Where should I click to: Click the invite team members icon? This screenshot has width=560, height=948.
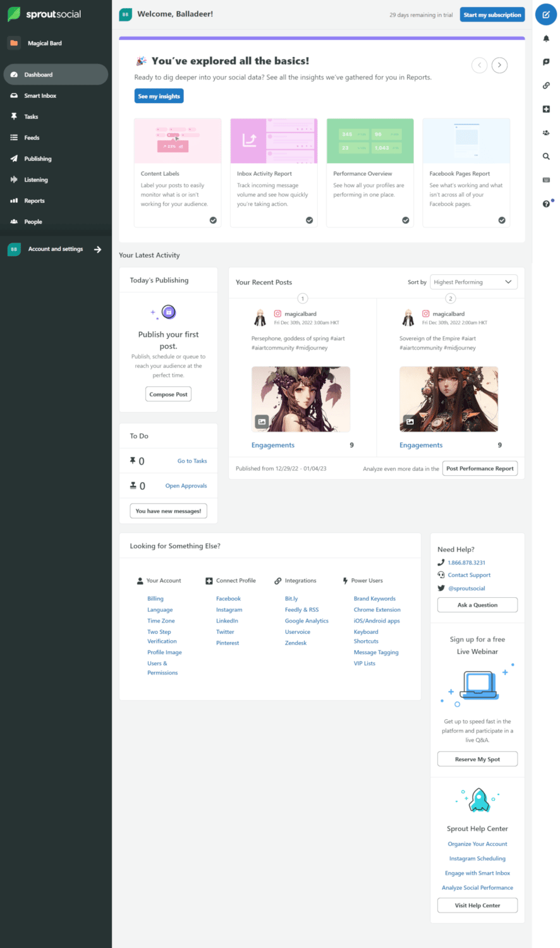pyautogui.click(x=546, y=133)
